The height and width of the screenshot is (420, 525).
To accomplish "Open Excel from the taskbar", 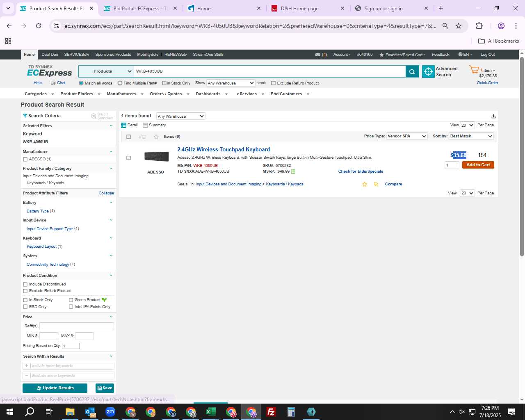I will 211,412.
